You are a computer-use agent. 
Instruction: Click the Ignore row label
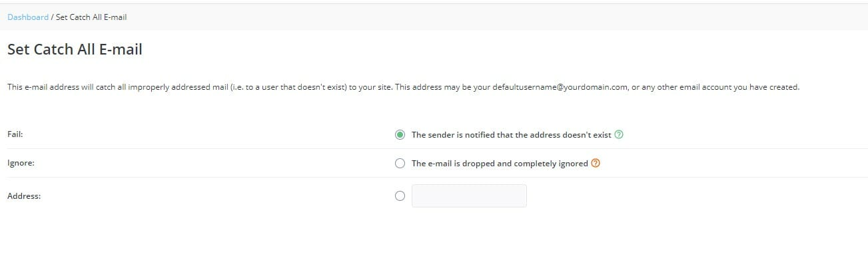(x=21, y=163)
